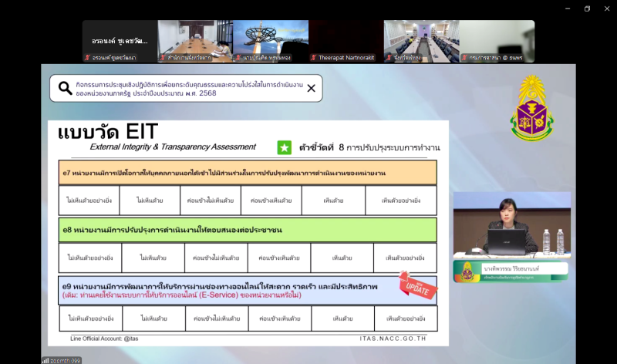Select 'ไม่เห็นด้วยอย่างยิ่ง' option under question e8
Viewport: 617px width, 364px height.
(89, 258)
